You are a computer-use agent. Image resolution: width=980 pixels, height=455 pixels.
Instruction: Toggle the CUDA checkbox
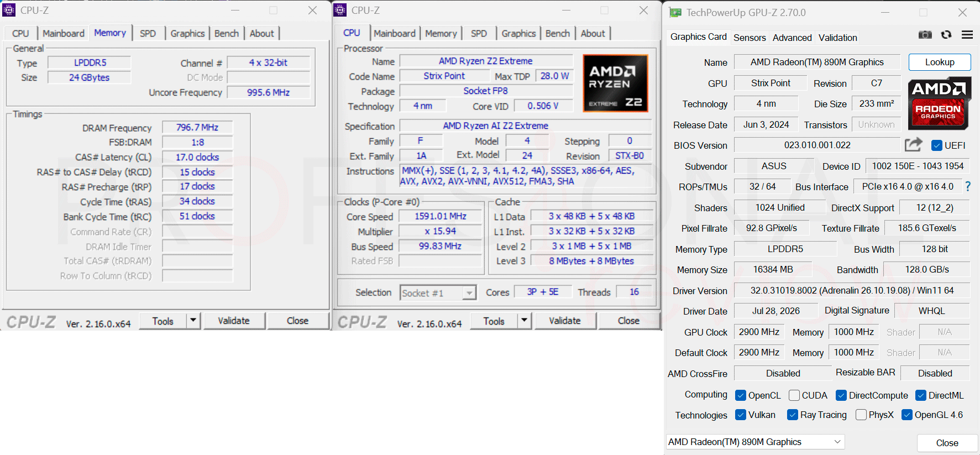tap(794, 395)
